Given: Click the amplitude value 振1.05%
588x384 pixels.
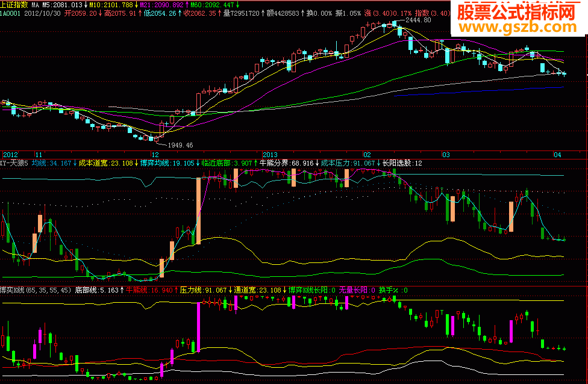Looking at the screenshot, I should (x=348, y=13).
